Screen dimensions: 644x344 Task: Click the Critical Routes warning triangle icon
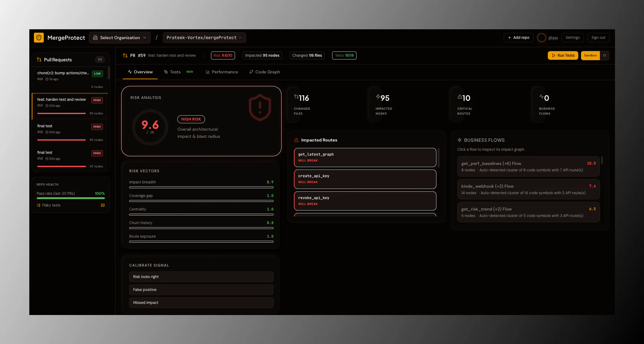point(460,96)
